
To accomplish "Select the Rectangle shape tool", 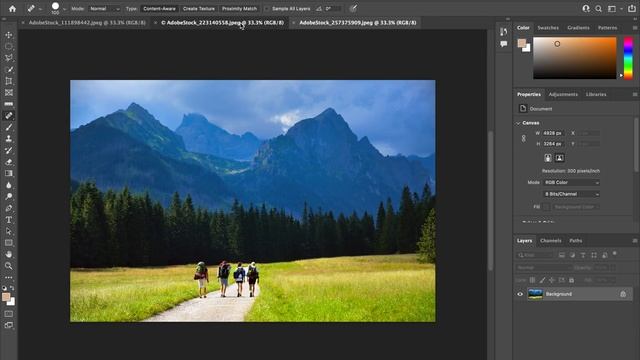I will [x=9, y=243].
